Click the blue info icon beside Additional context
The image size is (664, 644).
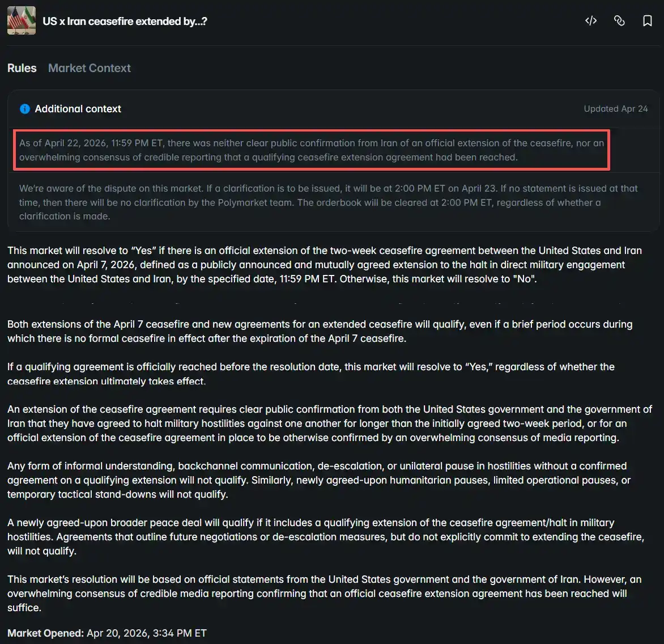[25, 109]
